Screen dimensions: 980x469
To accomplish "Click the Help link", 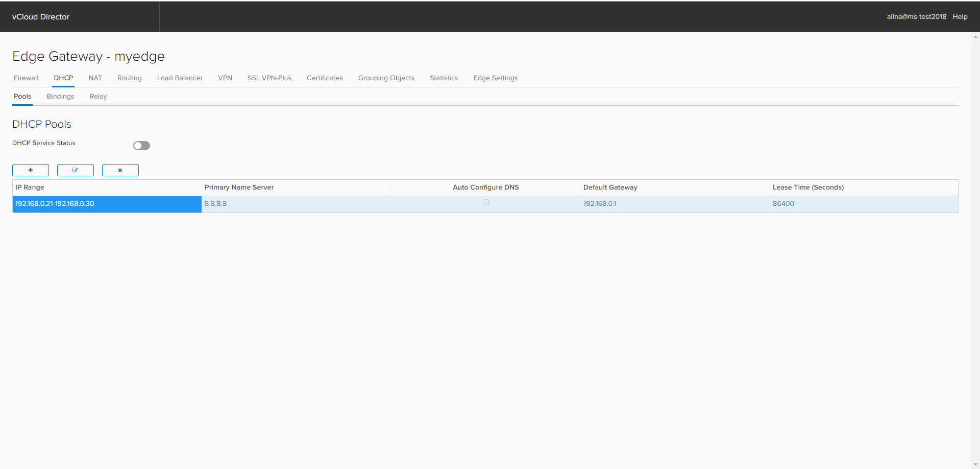I will [x=960, y=16].
